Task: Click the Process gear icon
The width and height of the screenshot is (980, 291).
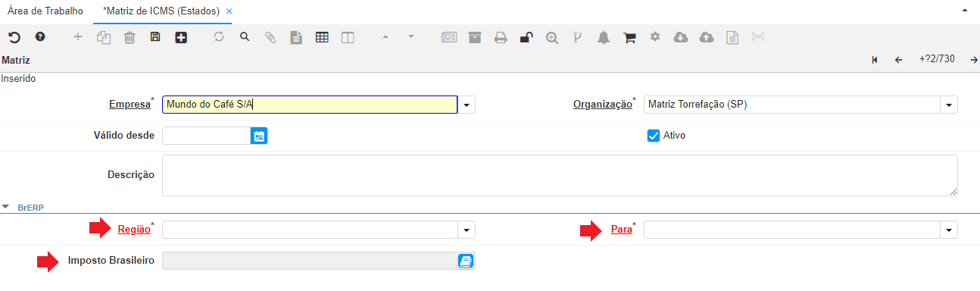Action: coord(655,36)
